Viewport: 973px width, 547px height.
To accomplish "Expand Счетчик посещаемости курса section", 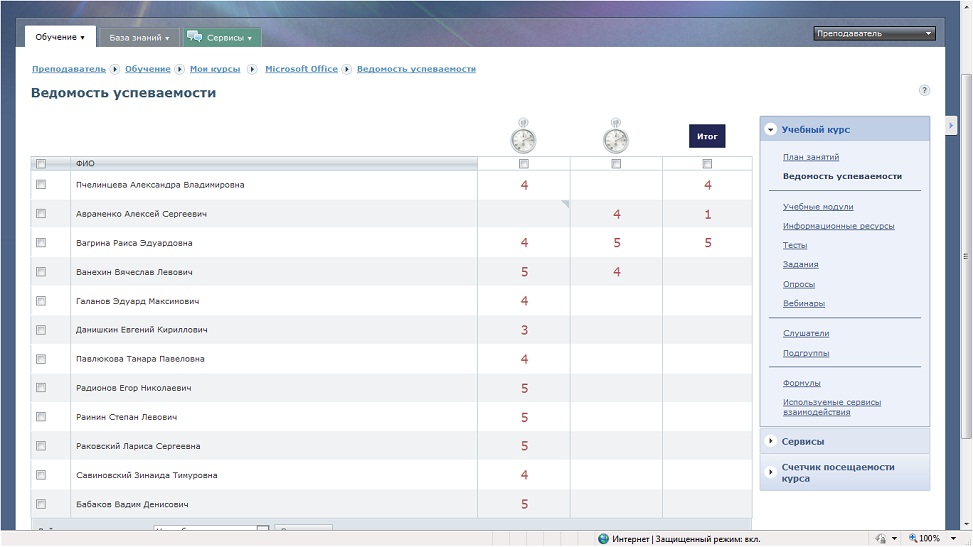I will [x=771, y=472].
